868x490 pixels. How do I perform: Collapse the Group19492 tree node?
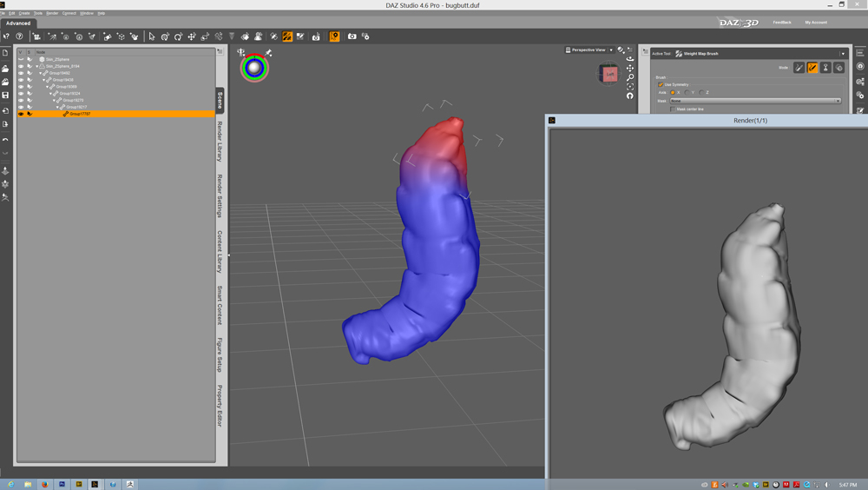point(41,73)
